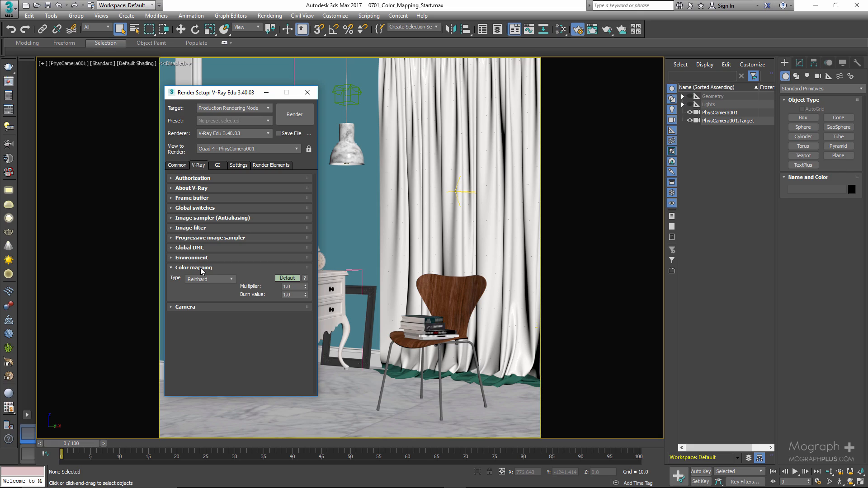The image size is (868, 488).
Task: Click the Play Animation button
Action: 795,471
